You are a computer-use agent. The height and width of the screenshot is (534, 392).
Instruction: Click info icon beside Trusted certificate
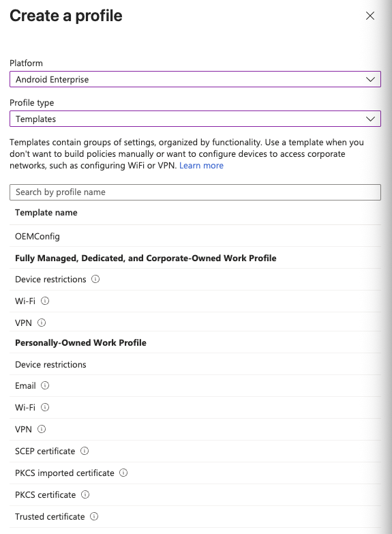[x=94, y=516]
